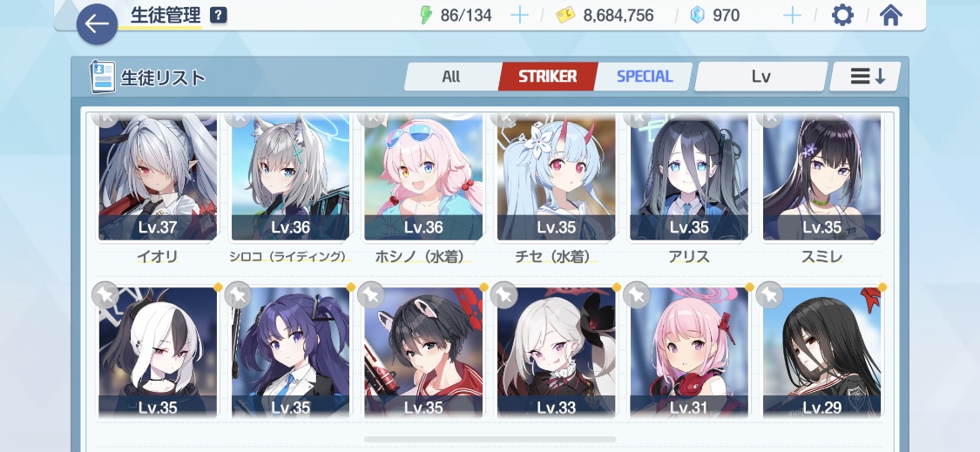Switch to the SPECIAL tab
The width and height of the screenshot is (980, 452).
point(645,77)
